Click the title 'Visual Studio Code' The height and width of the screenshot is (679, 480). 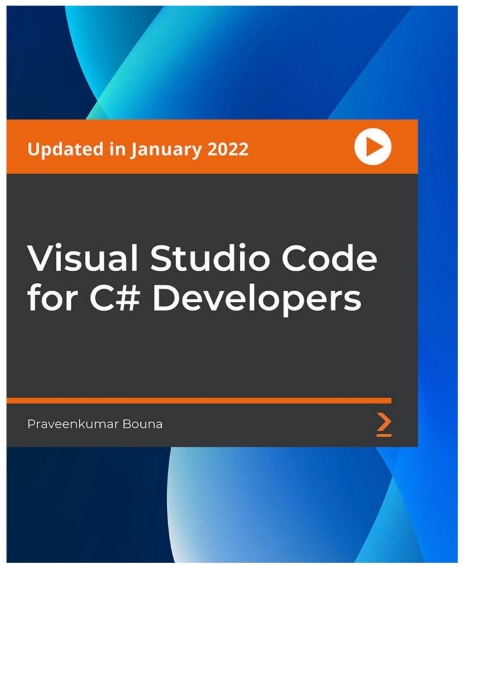[202, 258]
